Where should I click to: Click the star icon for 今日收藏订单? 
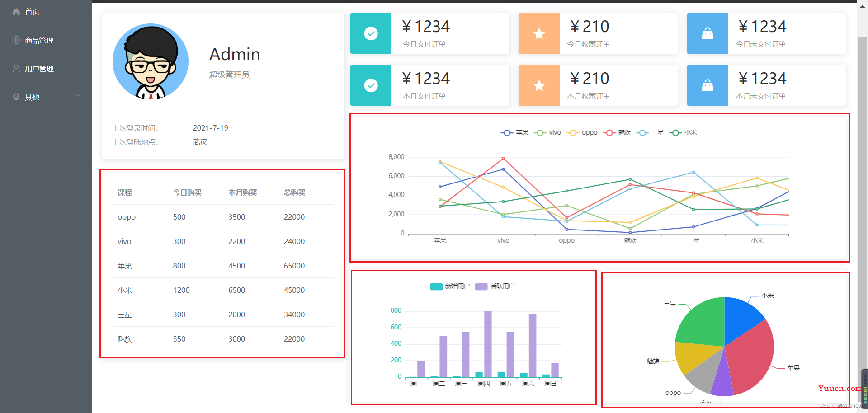coord(539,33)
